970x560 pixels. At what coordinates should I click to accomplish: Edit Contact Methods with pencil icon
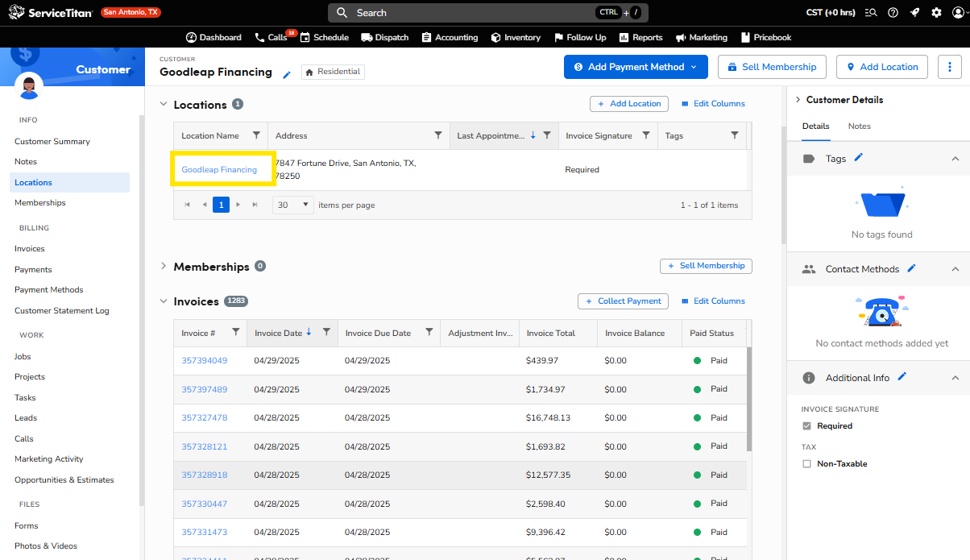click(x=911, y=268)
